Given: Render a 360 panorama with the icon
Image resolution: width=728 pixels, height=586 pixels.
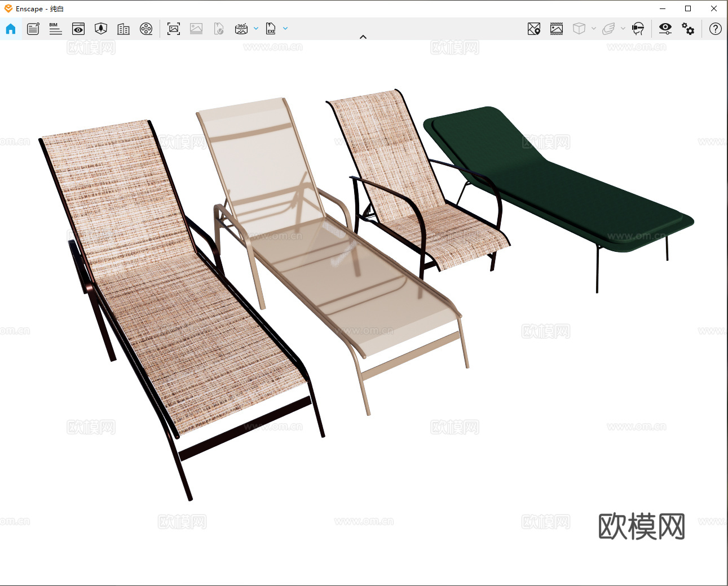Looking at the screenshot, I should click(x=241, y=29).
